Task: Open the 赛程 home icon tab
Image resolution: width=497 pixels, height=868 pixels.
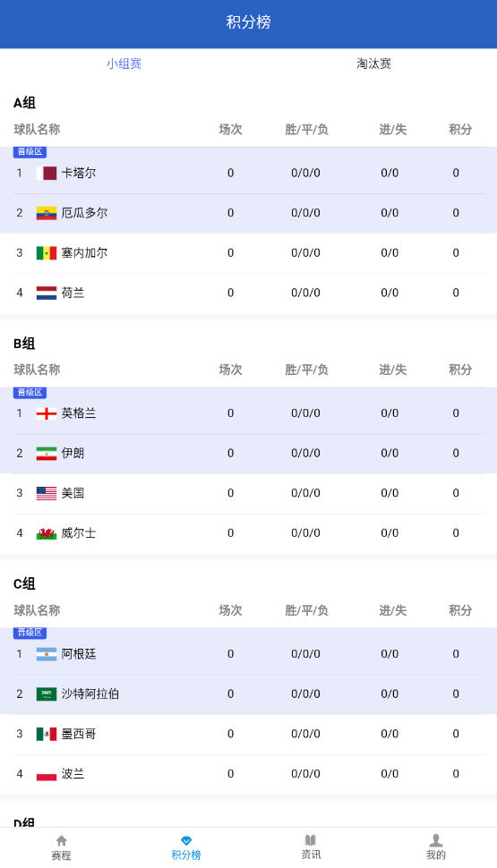Action: pyautogui.click(x=62, y=841)
